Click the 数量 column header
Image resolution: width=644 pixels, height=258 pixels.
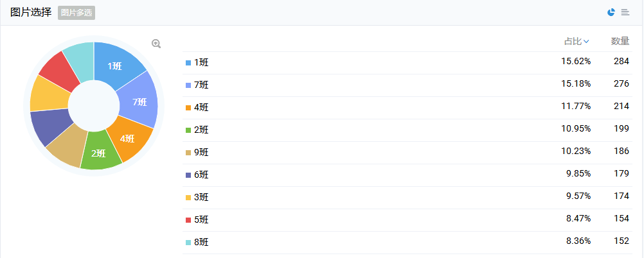pos(620,41)
